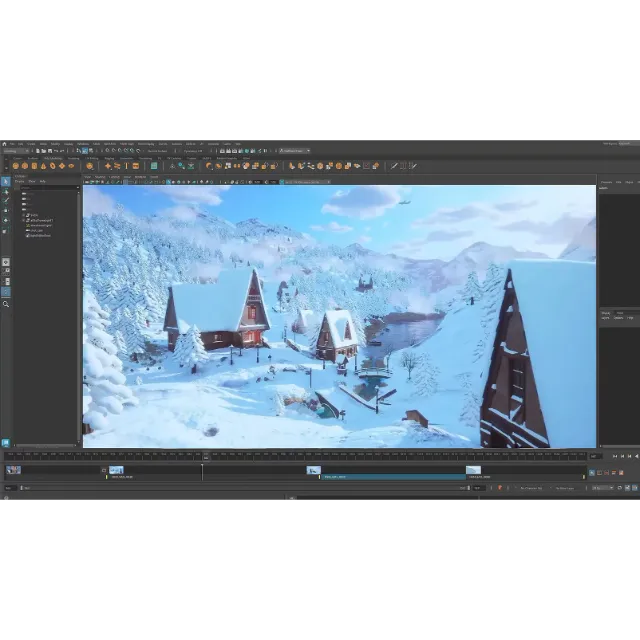640x640 pixels.
Task: Activate the Scale tool in toolbox
Action: point(6,231)
